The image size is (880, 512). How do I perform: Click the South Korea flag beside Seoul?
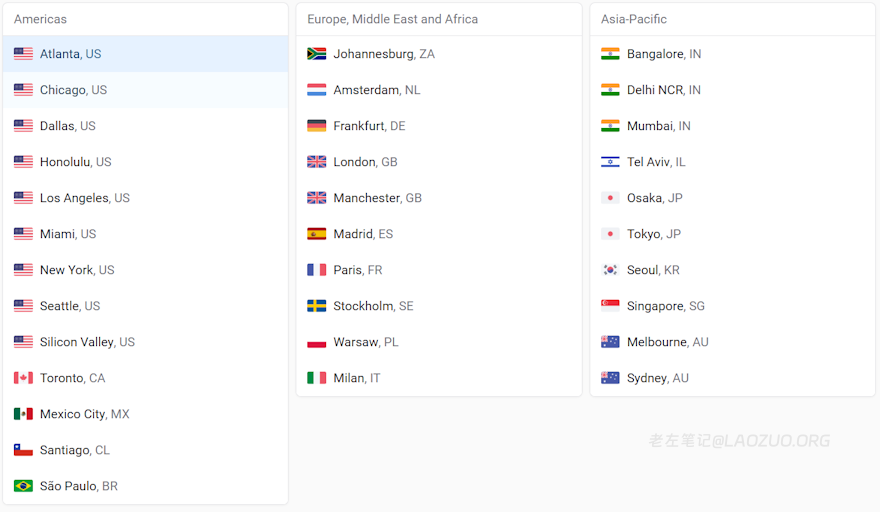(x=610, y=270)
